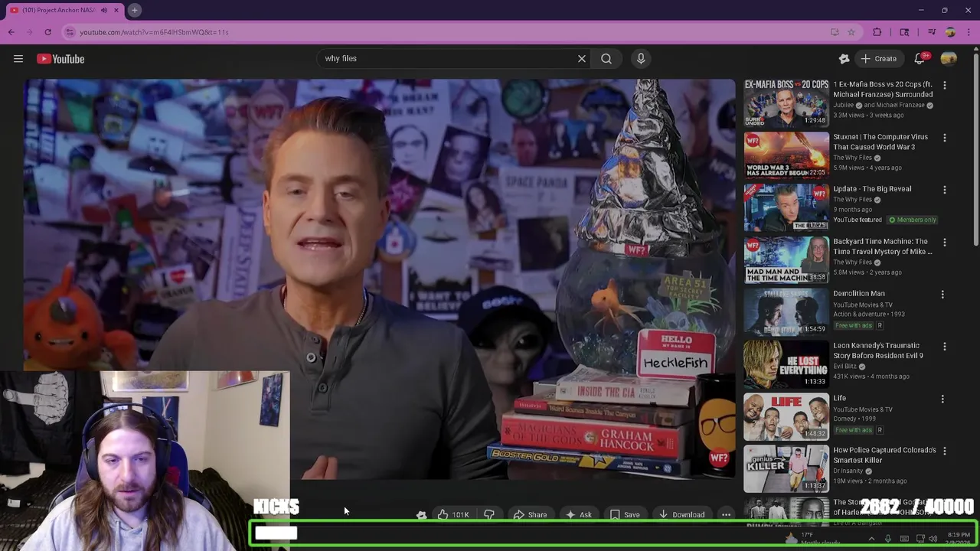This screenshot has width=980, height=551.
Task: Clear the 'why files' search text
Action: 582,58
